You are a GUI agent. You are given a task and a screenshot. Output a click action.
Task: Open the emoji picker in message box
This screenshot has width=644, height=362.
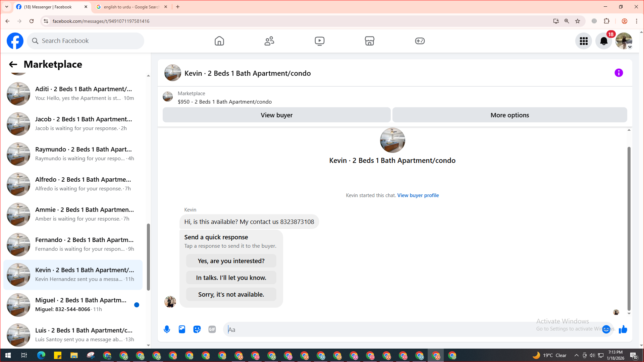pos(606,329)
